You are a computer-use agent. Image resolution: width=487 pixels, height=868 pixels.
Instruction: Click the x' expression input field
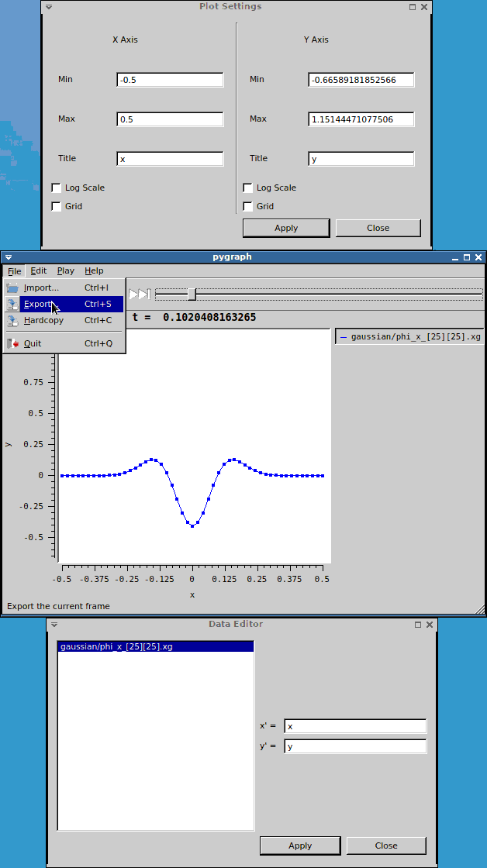(x=355, y=726)
